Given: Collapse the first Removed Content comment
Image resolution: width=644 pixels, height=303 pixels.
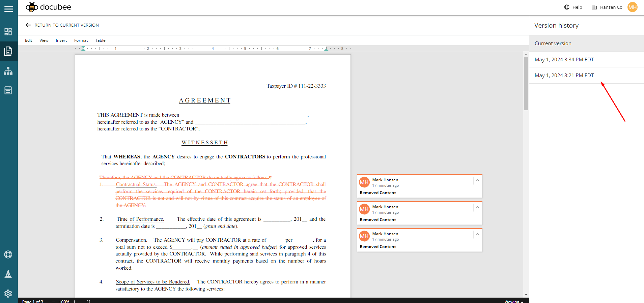Looking at the screenshot, I should pos(478,180).
